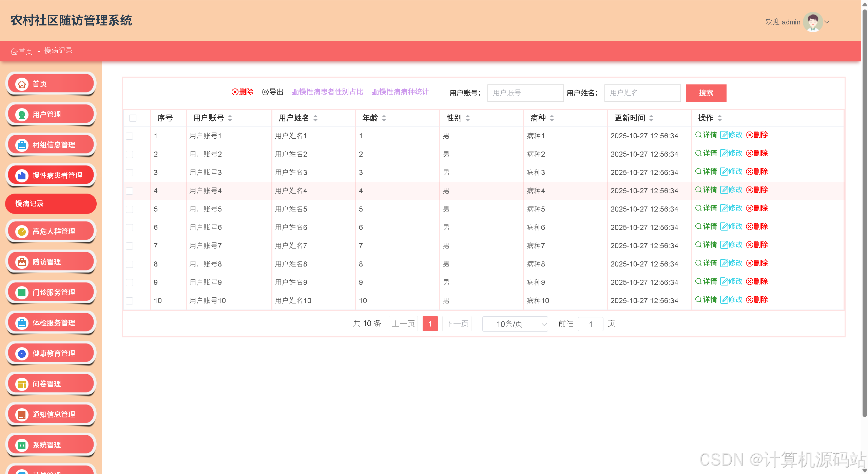Open 用户管理 in the sidebar

pos(51,115)
